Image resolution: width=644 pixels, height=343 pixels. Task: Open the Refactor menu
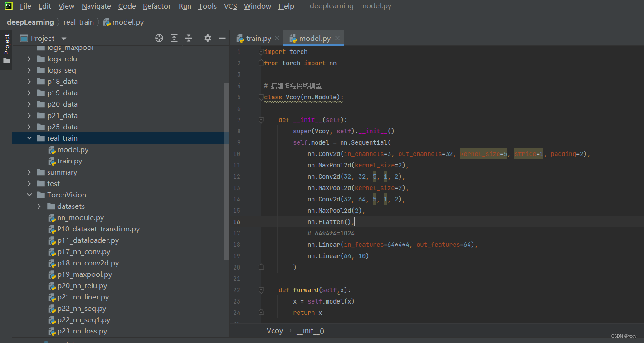click(157, 6)
